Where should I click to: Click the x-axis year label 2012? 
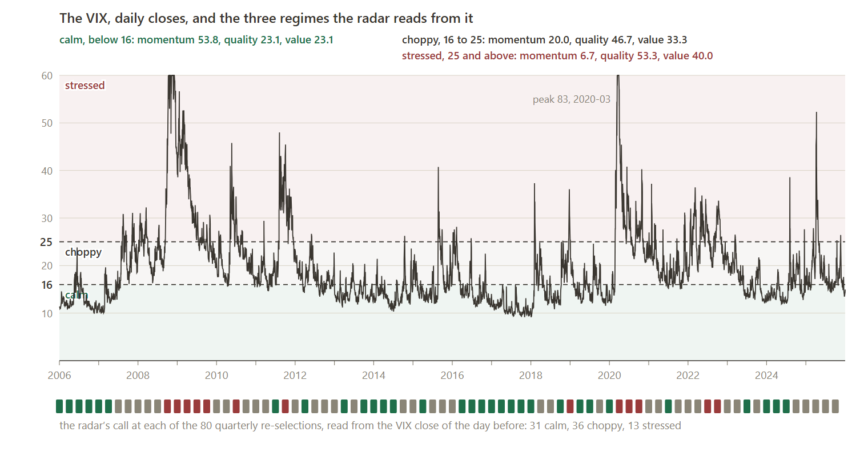tap(295, 376)
